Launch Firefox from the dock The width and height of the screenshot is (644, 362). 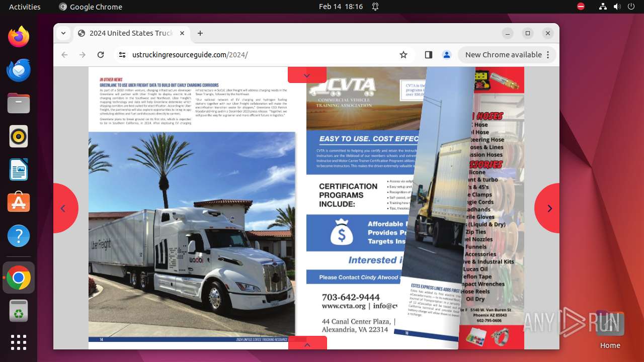pos(19,37)
